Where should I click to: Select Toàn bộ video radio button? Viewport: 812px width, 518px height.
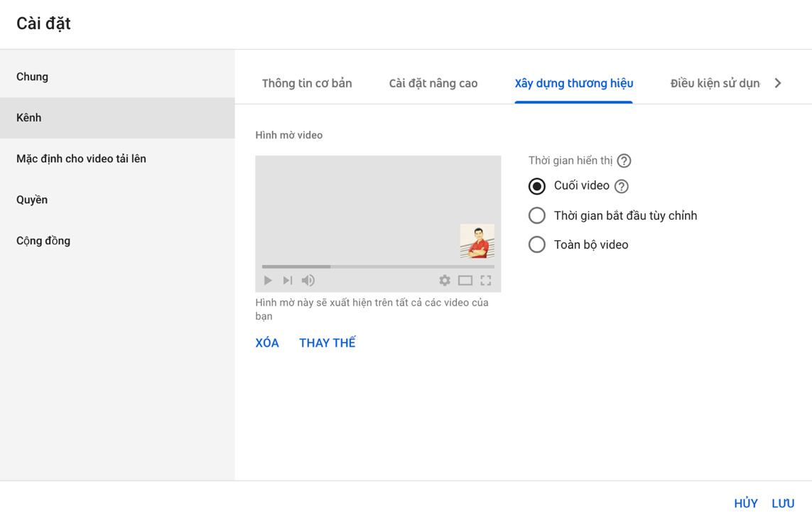tap(537, 244)
